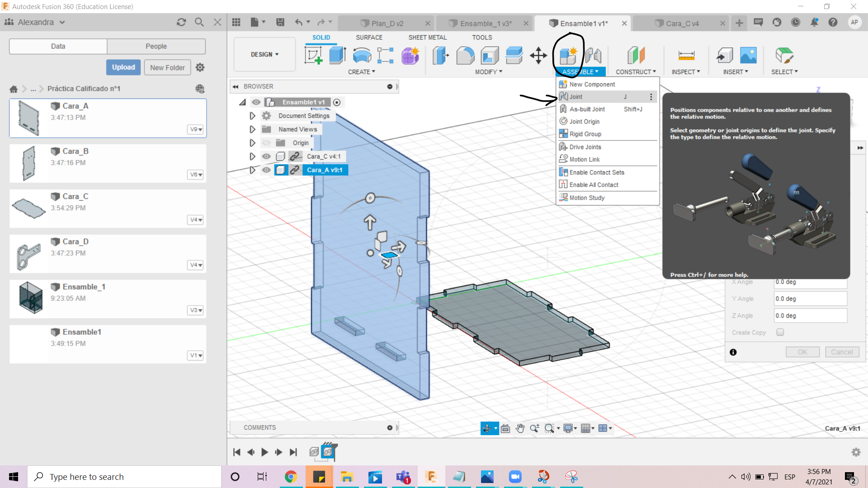
Task: Click the Move/Copy arrows icon
Action: click(x=538, y=56)
